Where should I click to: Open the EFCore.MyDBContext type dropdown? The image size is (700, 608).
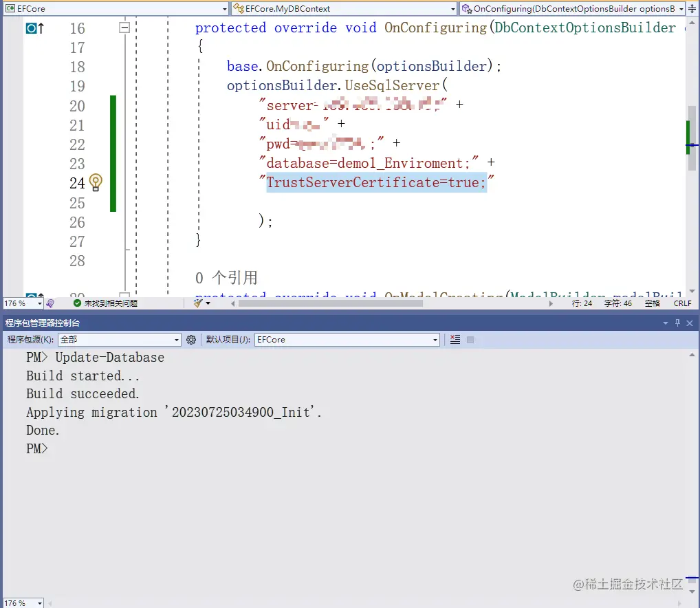click(344, 8)
